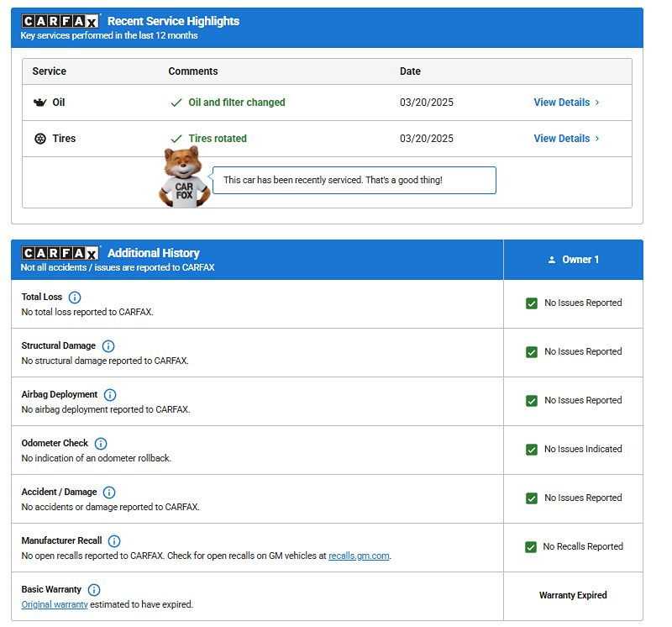
Task: Click the recently serviced speech bubble
Action: pos(354,180)
